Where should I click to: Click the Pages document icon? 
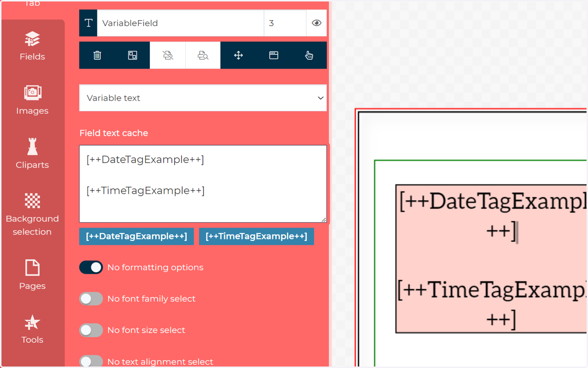click(x=32, y=268)
